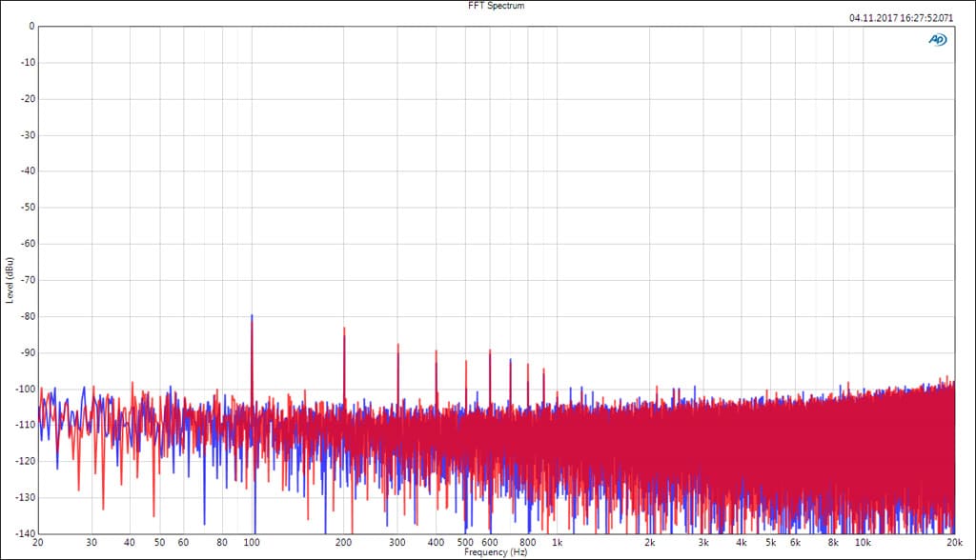Click the 100 tick label on frequency axis

click(252, 542)
